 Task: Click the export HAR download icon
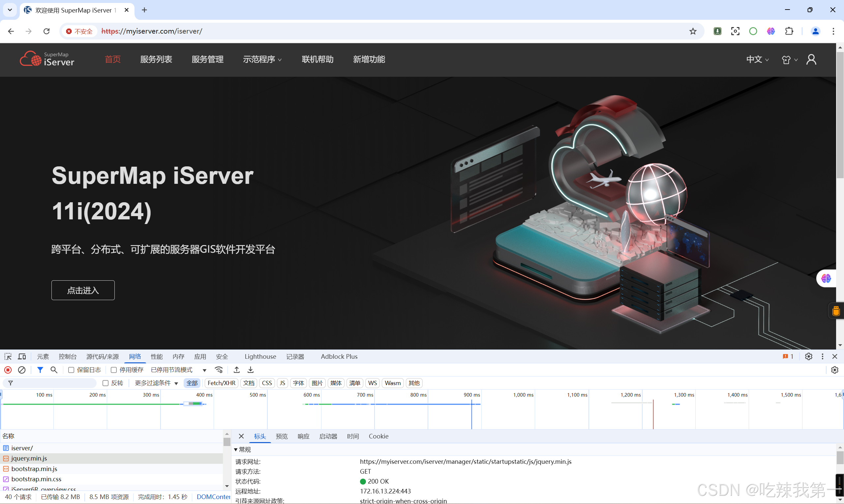click(251, 370)
